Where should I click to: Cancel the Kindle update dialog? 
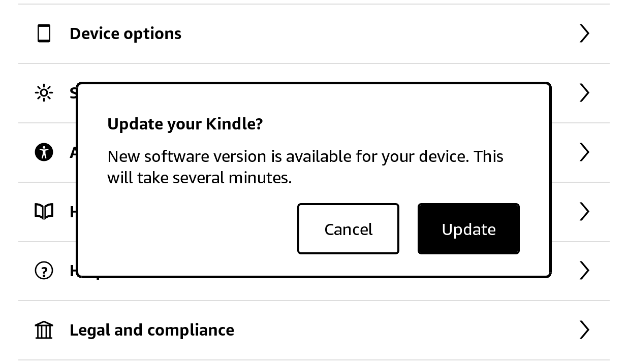[348, 229]
